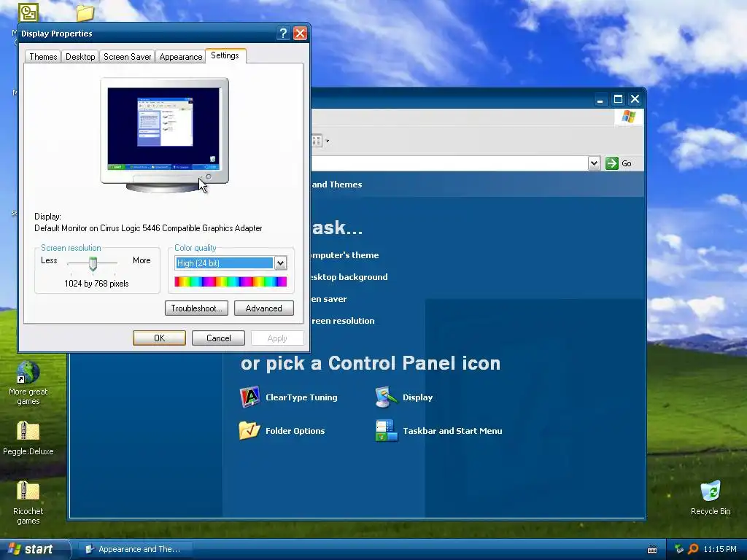
Task: Click the green Go arrow icon
Action: (612, 163)
